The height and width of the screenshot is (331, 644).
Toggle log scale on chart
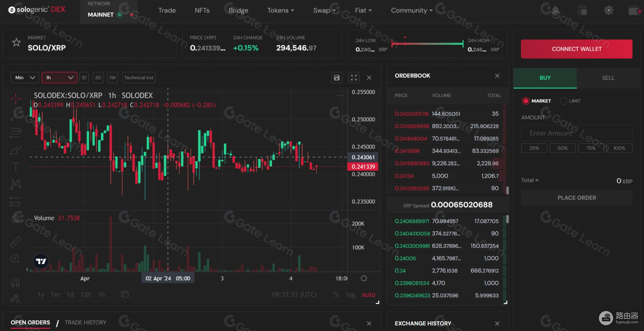pyautogui.click(x=351, y=295)
